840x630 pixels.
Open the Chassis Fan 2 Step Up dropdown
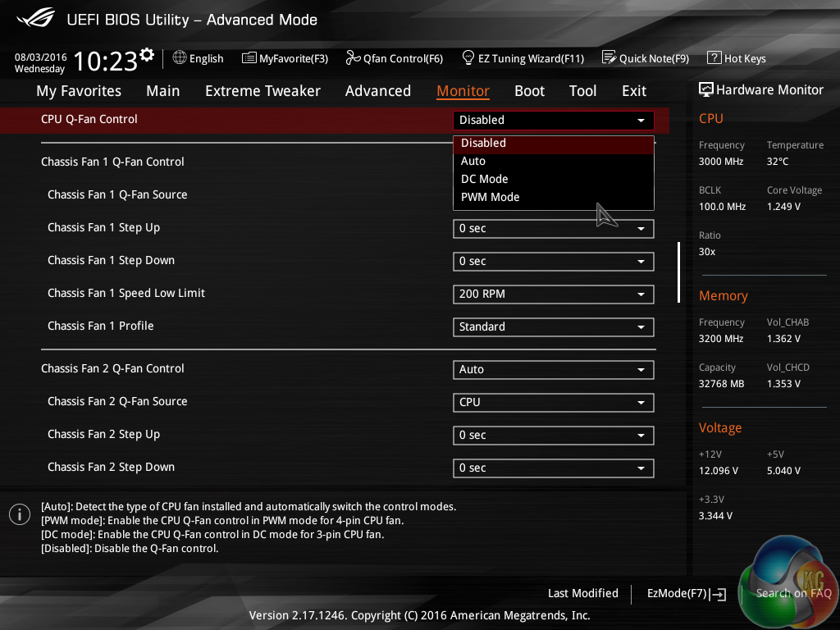point(554,436)
